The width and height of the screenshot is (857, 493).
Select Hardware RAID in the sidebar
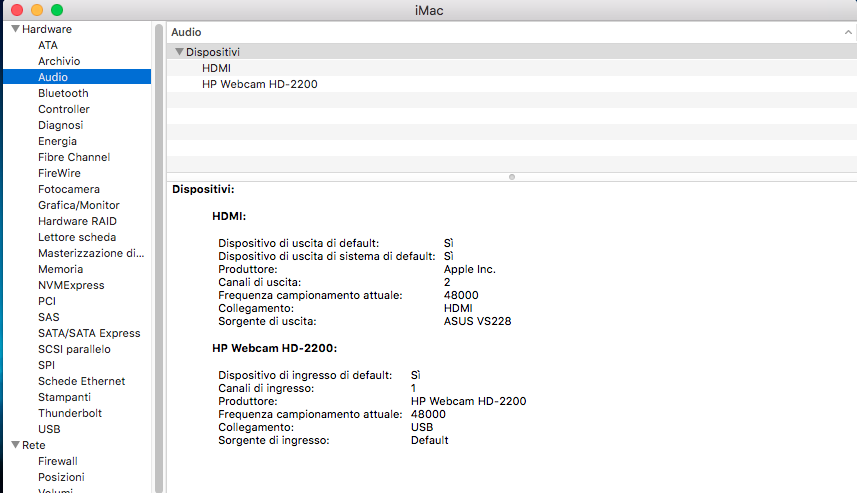(x=77, y=221)
